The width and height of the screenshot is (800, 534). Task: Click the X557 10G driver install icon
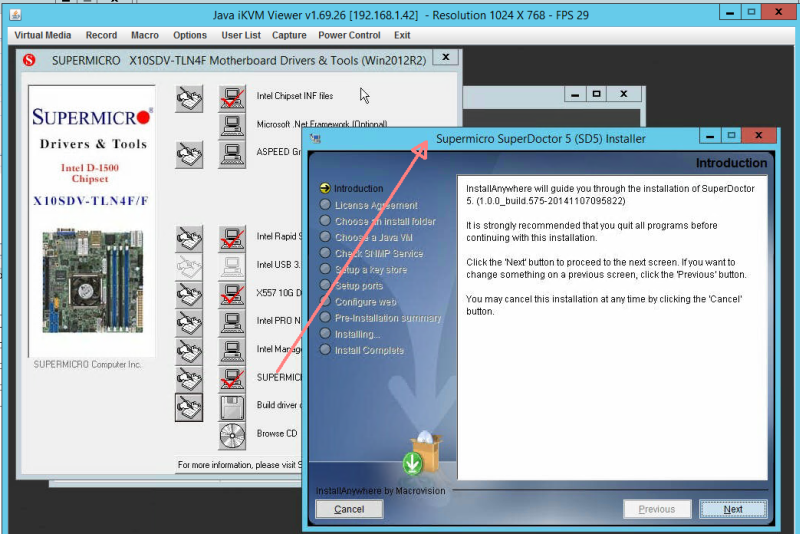232,295
